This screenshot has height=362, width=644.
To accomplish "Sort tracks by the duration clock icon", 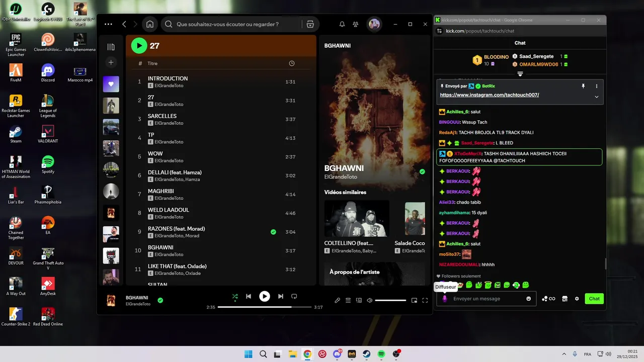I will coord(292,63).
